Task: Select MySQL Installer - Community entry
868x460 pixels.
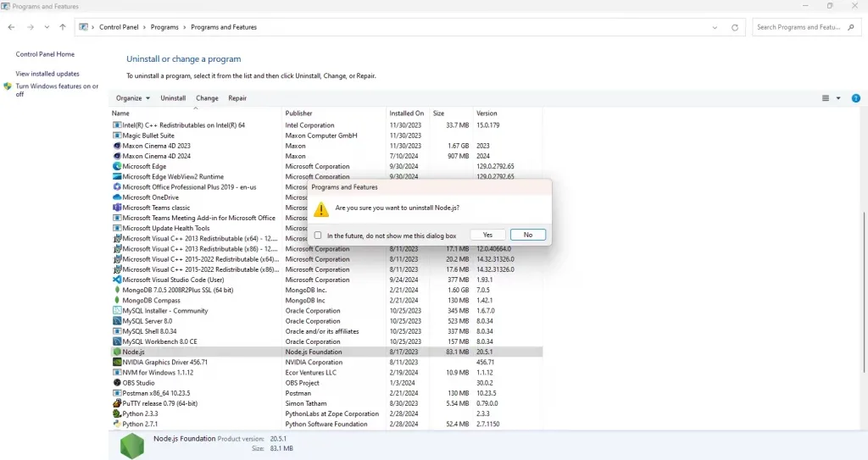Action: pyautogui.click(x=326, y=311)
